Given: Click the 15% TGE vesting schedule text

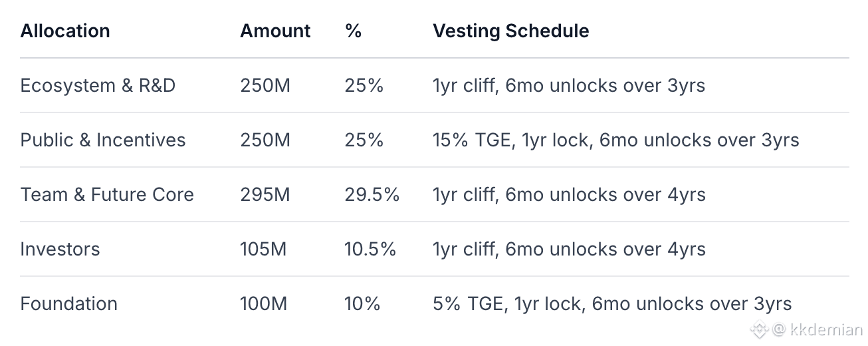Looking at the screenshot, I should [615, 140].
